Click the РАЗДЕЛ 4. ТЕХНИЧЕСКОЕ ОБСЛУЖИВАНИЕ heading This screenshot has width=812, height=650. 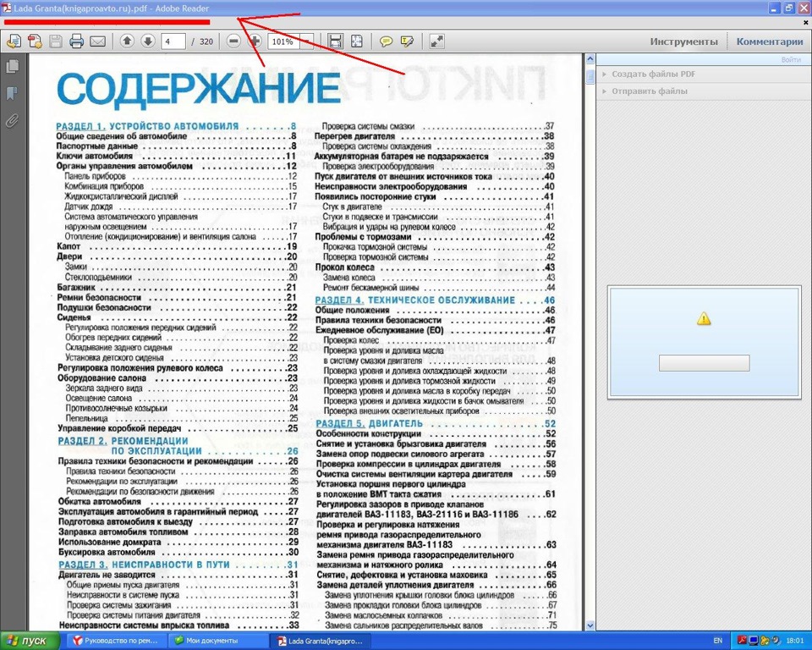[x=414, y=300]
